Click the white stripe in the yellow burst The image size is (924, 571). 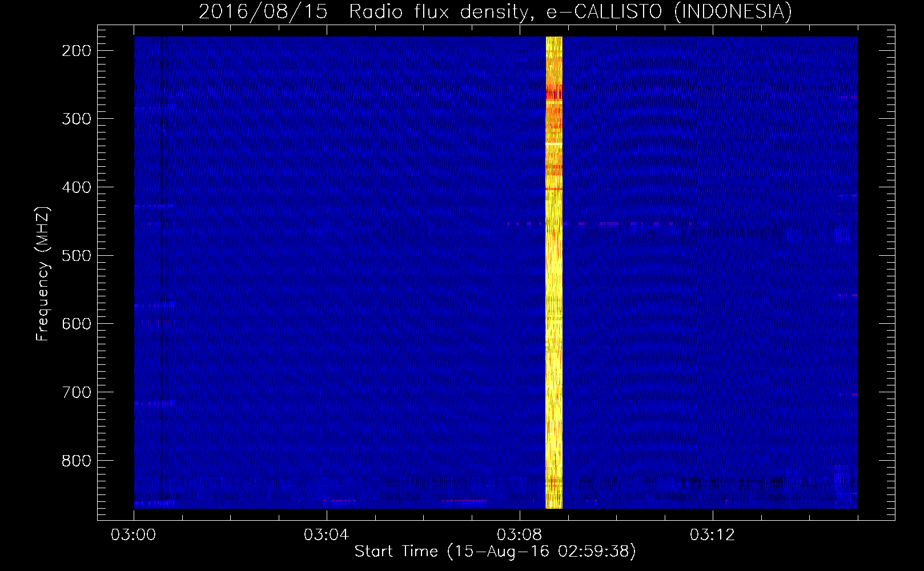point(554,144)
